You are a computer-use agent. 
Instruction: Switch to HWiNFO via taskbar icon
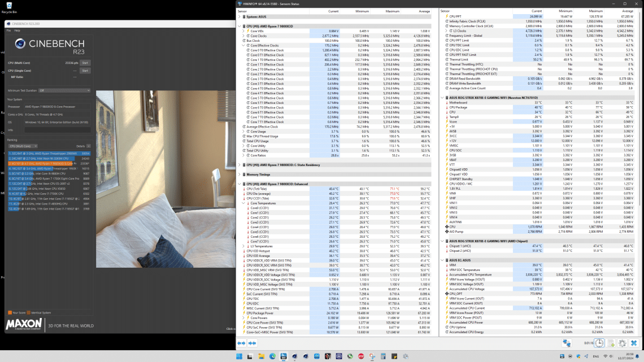click(284, 356)
